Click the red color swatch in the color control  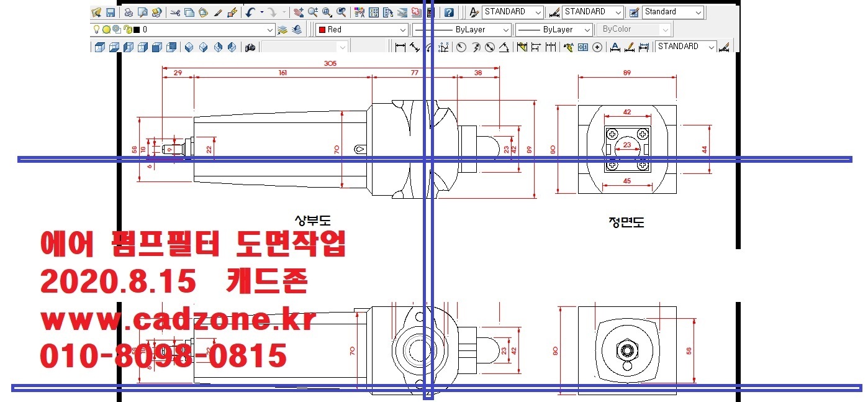[x=322, y=30]
